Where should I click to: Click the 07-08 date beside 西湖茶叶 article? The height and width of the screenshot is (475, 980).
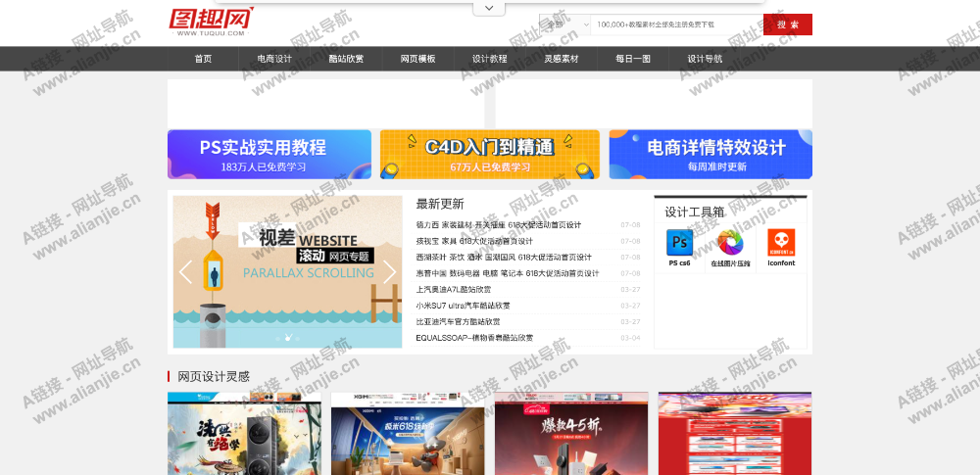click(x=630, y=258)
